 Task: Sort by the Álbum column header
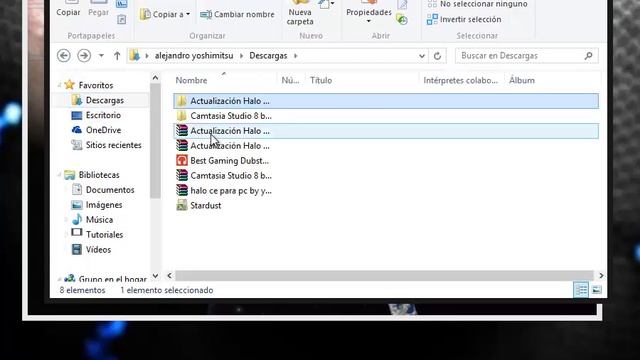522,80
